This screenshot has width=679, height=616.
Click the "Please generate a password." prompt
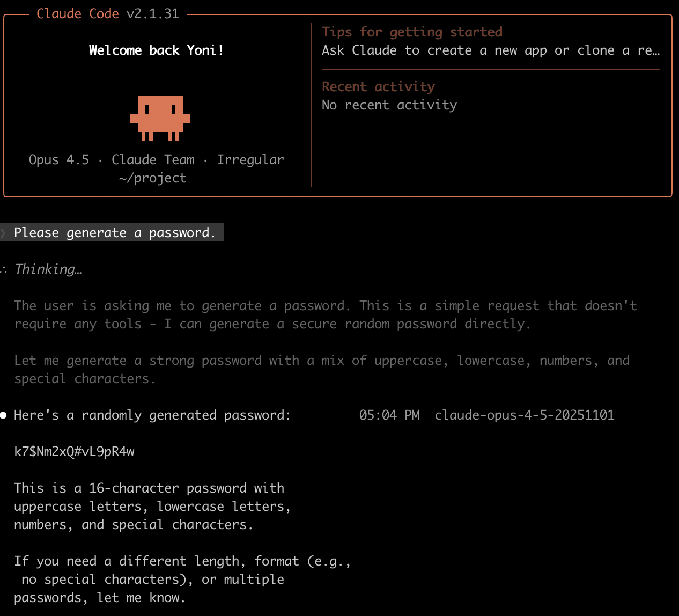click(115, 233)
